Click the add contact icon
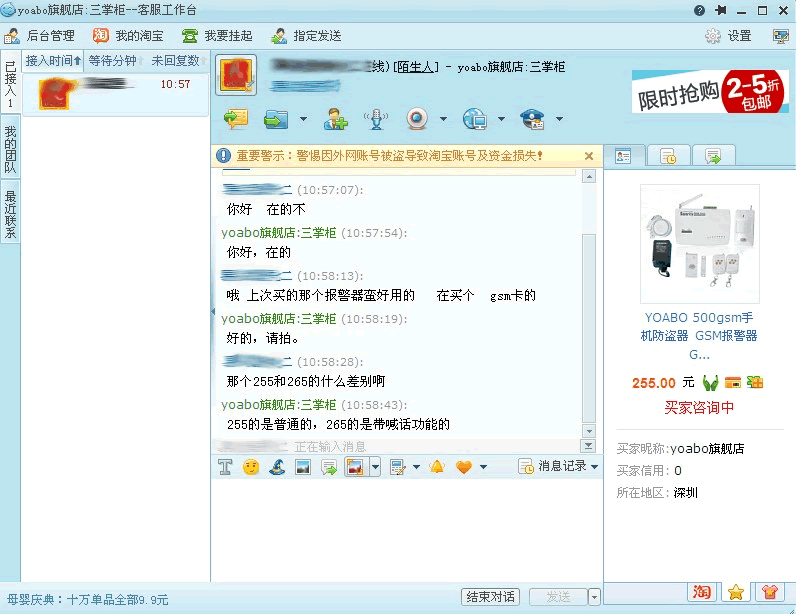 (x=335, y=119)
